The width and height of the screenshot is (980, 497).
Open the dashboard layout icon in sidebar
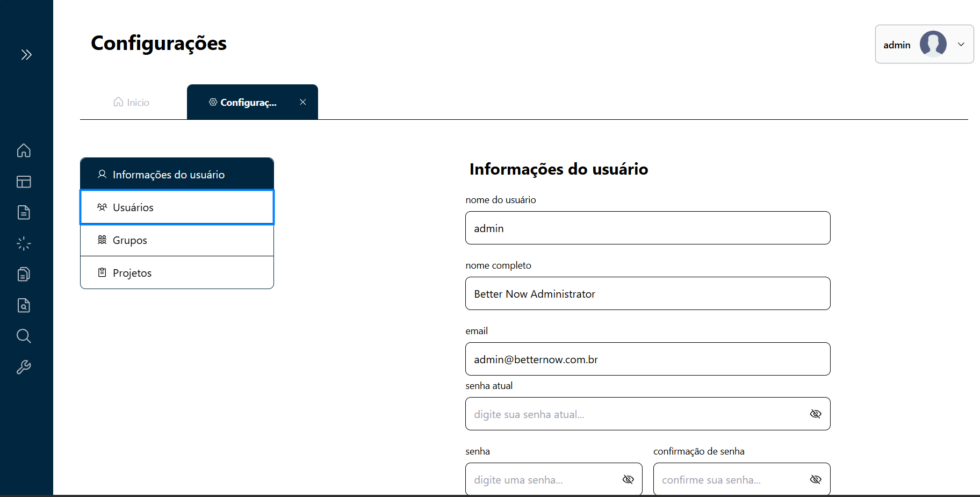coord(24,182)
